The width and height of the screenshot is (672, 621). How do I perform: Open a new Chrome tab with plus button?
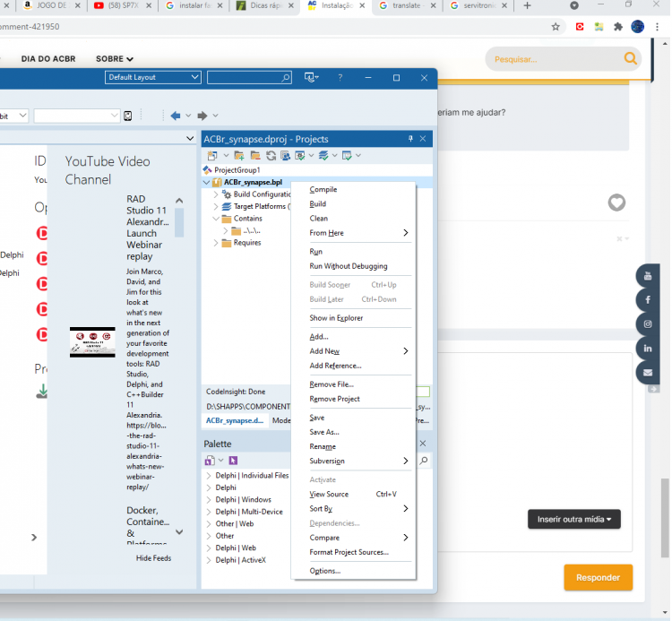pos(527,5)
